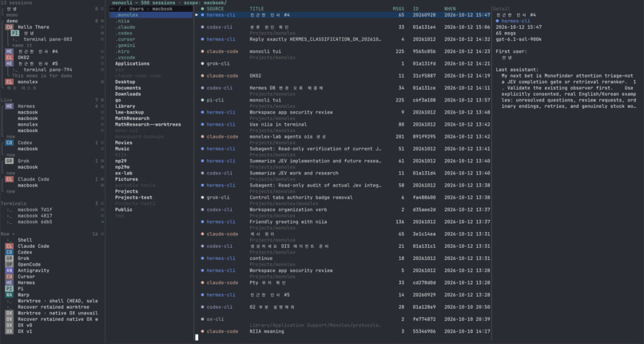The height and width of the screenshot is (344, 644).
Task: Click the CL badge next to DK02 in sidebar
Action: click(9, 58)
